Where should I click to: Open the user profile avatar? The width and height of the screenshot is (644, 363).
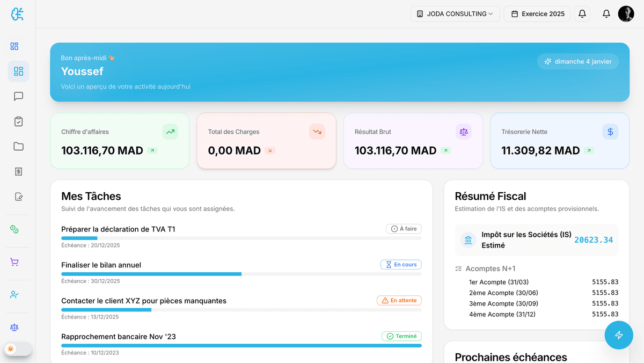[x=626, y=14]
